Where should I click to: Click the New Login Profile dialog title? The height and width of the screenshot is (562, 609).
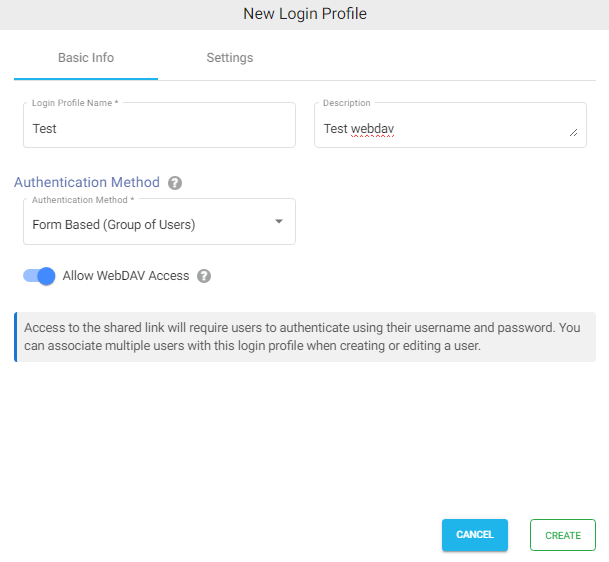[x=304, y=14]
